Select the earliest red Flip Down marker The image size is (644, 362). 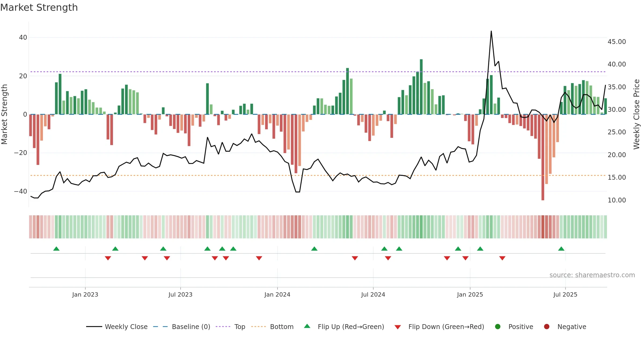[108, 258]
